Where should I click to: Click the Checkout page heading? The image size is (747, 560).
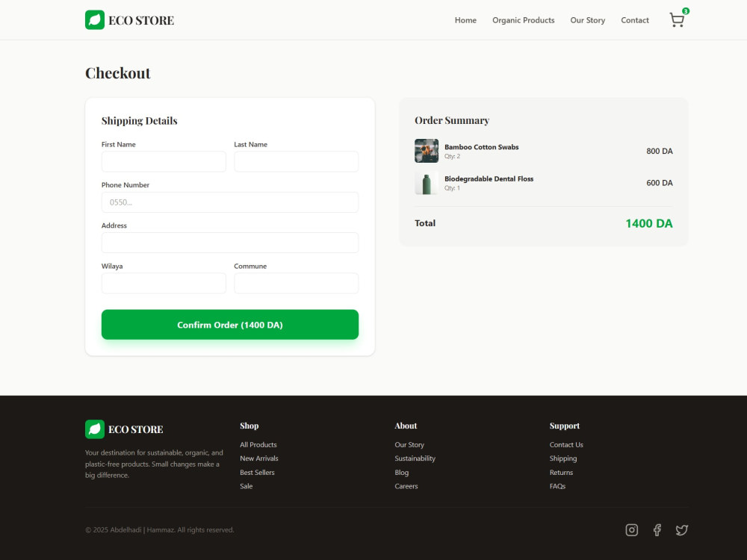click(x=118, y=73)
